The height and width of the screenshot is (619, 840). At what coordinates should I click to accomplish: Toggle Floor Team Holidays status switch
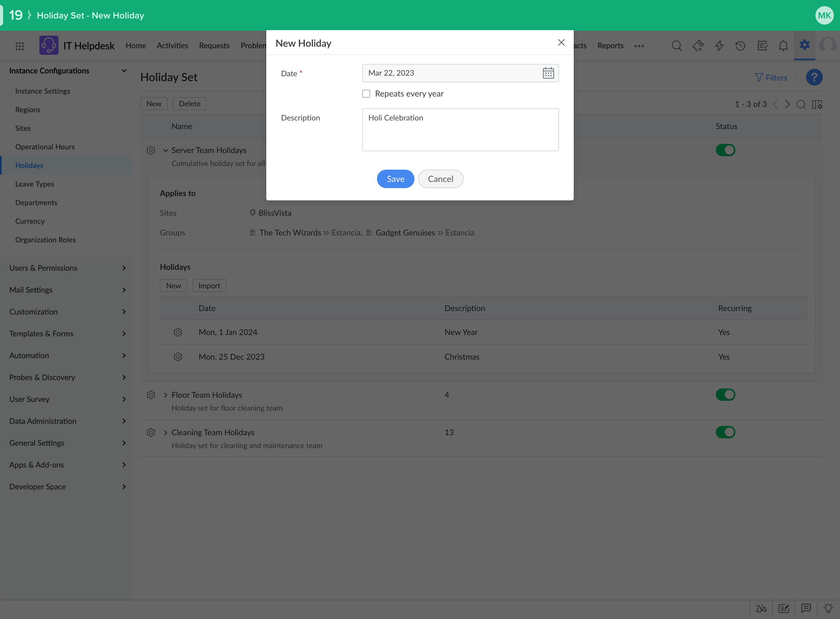click(725, 395)
